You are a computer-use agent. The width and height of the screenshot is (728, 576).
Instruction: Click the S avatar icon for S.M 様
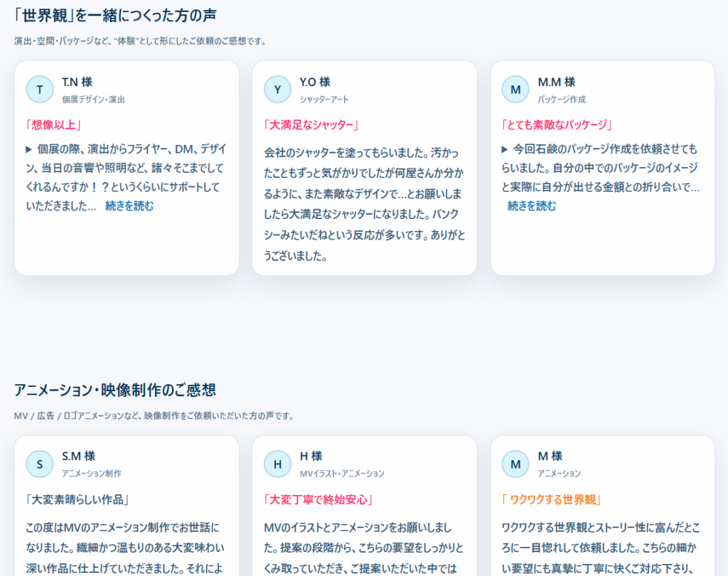40,464
